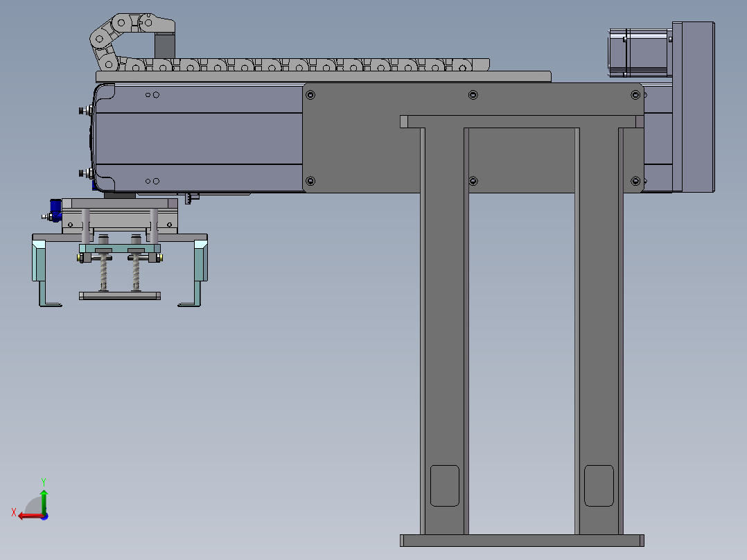Select the servo motor at the top right
Screen dimensions: 747x560
pyautogui.click(x=640, y=53)
